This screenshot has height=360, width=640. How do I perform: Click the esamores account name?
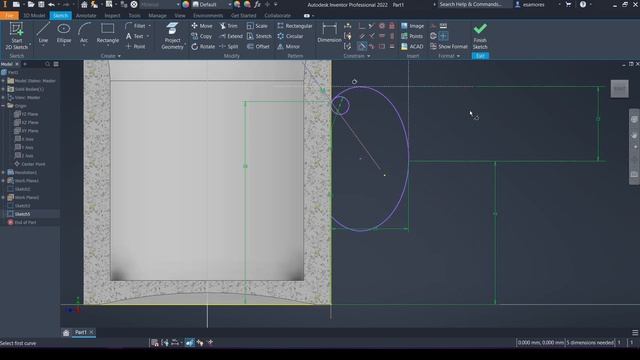(x=533, y=4)
